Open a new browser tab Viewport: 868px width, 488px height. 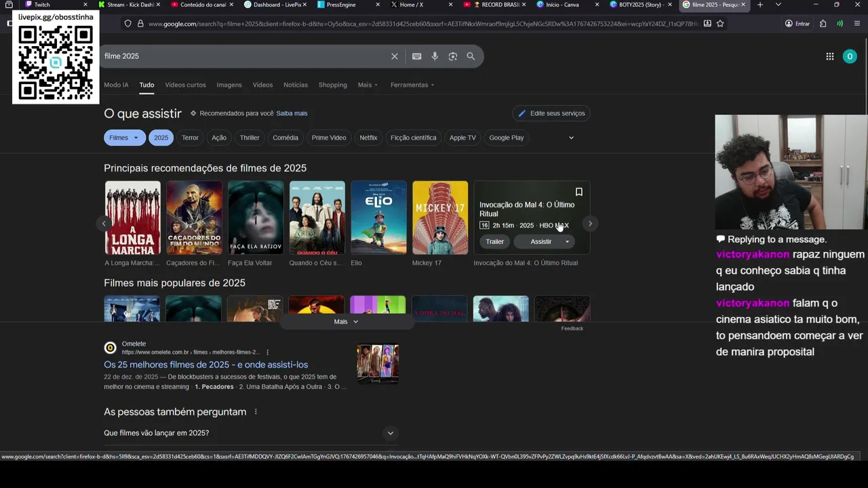pos(759,5)
